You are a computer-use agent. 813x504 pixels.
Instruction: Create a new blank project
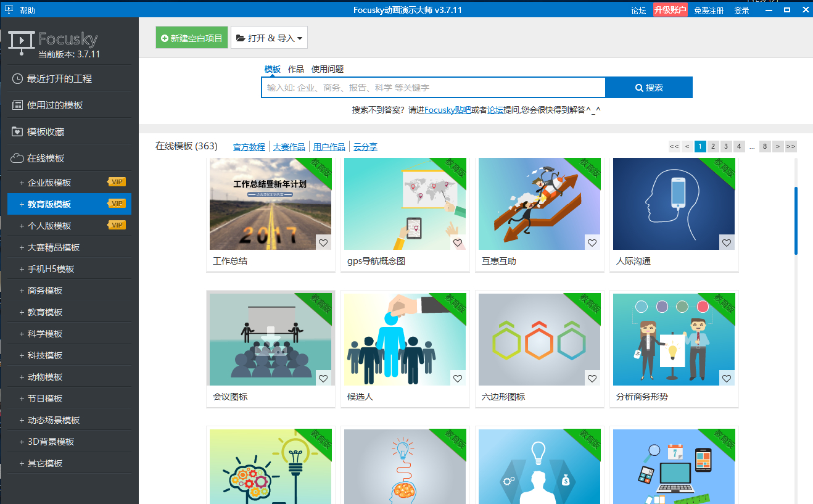pyautogui.click(x=192, y=38)
